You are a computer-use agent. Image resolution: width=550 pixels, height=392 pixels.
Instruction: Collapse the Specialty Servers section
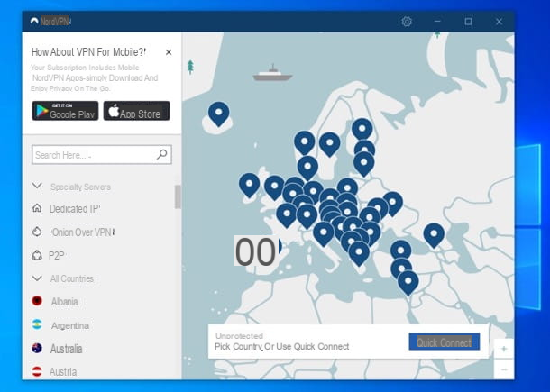(37, 187)
